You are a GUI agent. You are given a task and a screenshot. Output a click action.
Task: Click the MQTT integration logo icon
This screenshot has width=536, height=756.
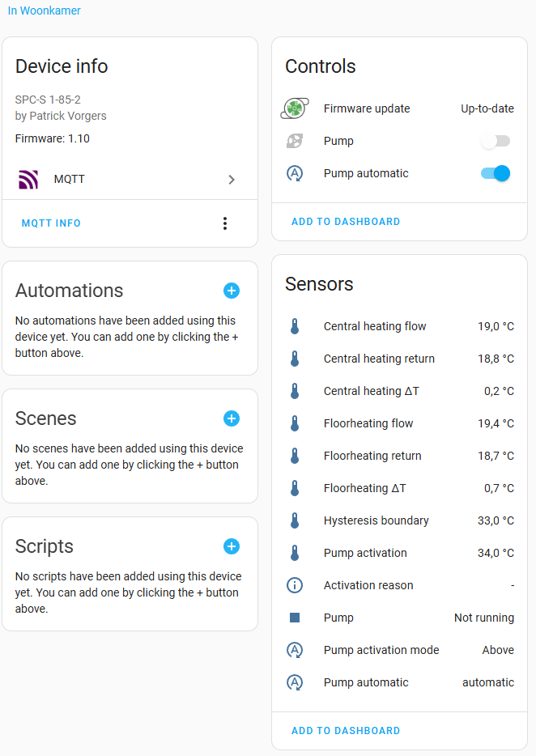click(28, 180)
